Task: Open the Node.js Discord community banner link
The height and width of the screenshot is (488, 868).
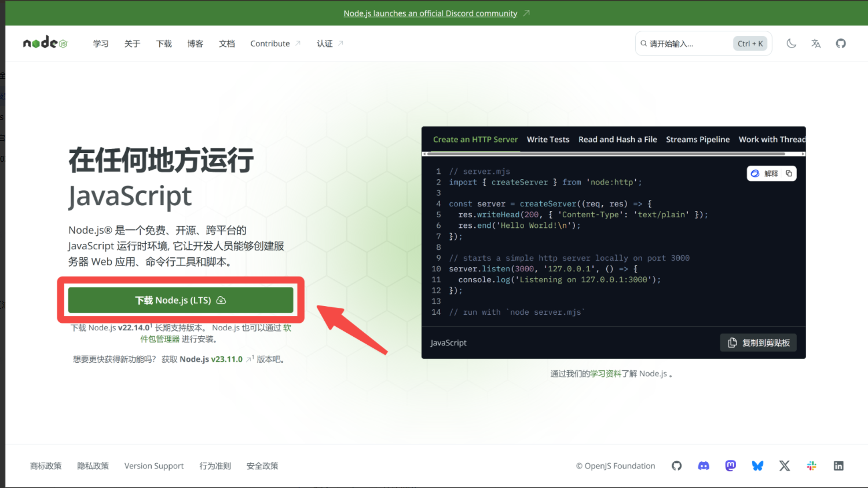Action: tap(431, 13)
